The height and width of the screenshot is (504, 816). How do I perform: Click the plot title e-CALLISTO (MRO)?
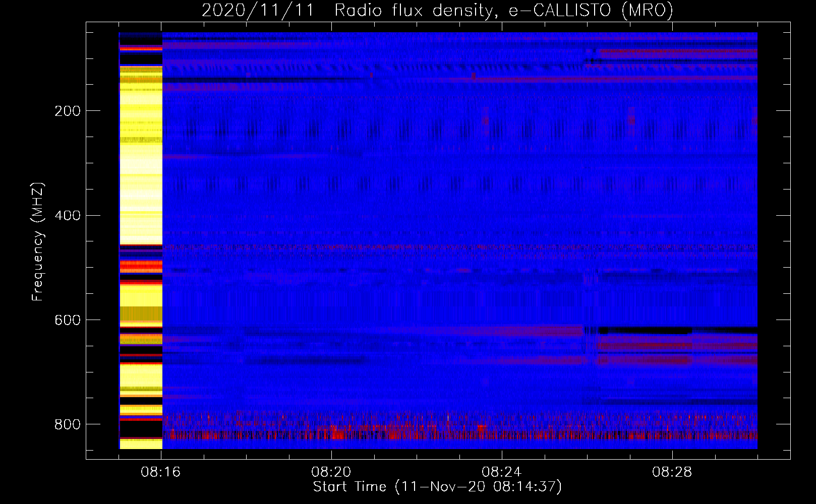coord(591,10)
